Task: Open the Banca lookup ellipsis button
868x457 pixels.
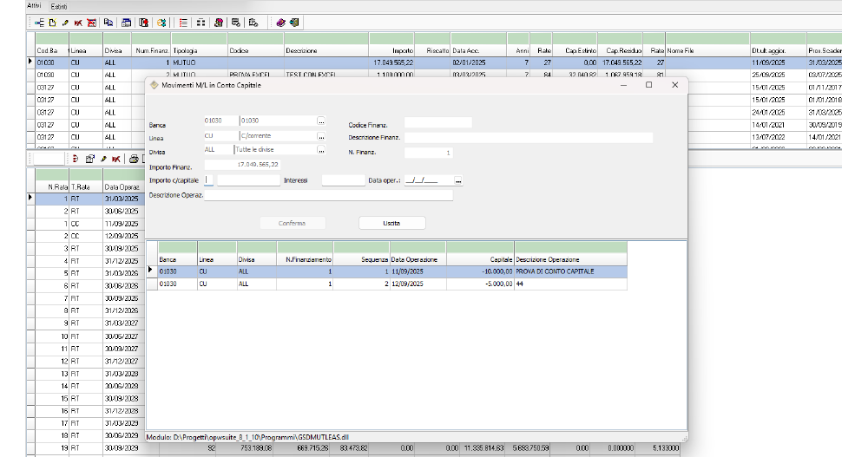Action: click(321, 121)
